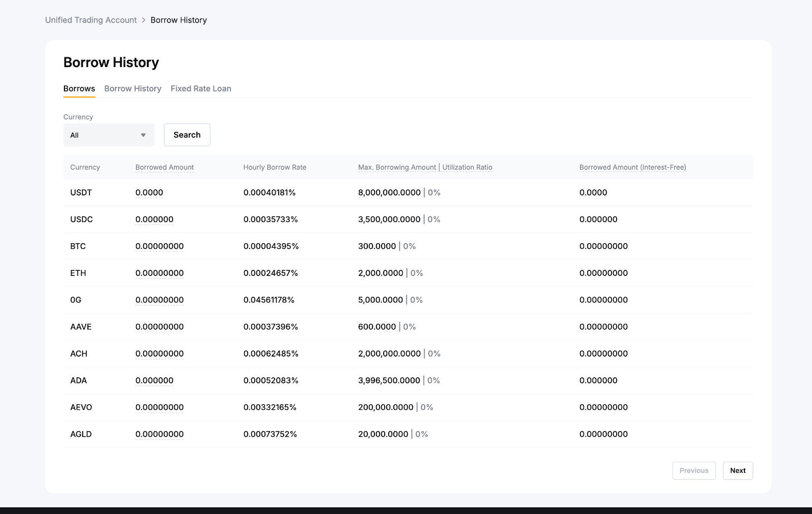Click the AGLD borrowed amount value
Viewport: 812px width, 514px height.
point(159,434)
